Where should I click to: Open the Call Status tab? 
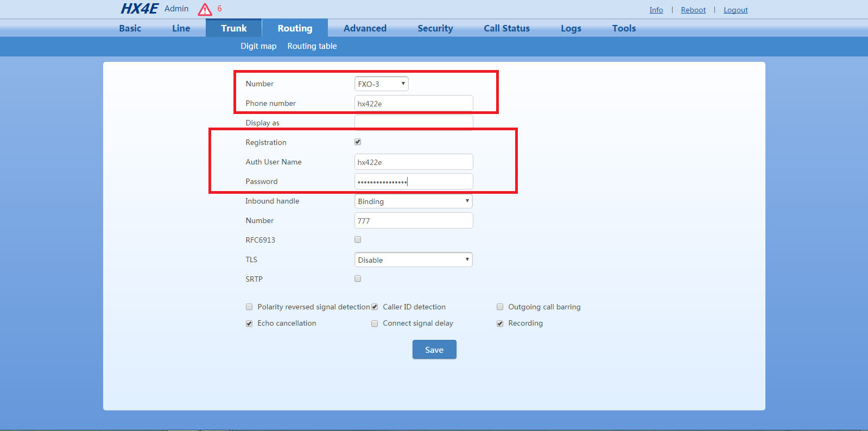506,28
